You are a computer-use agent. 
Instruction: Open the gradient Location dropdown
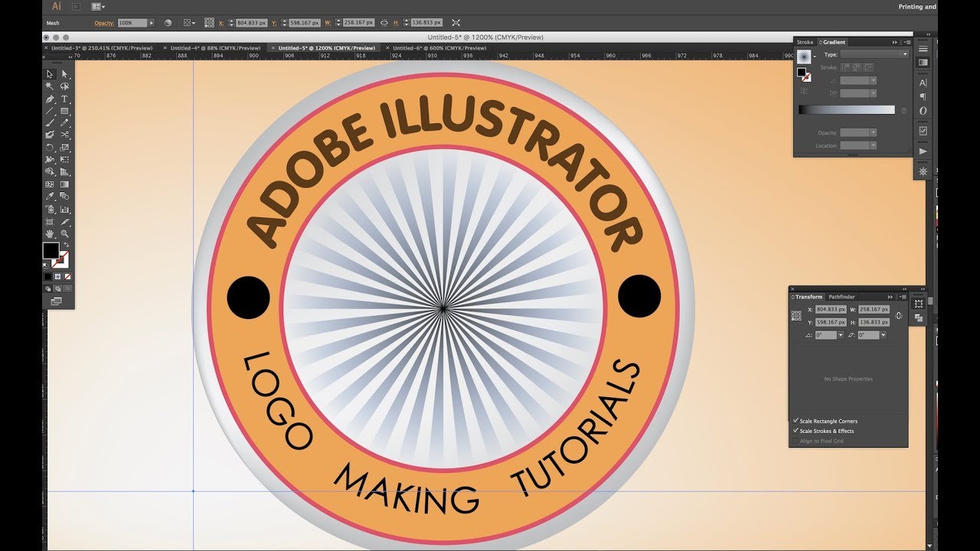coord(873,145)
